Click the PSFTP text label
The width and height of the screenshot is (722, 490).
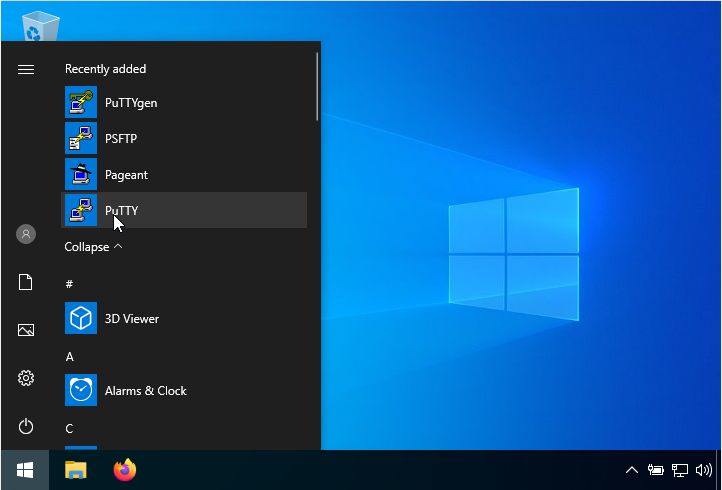(121, 139)
